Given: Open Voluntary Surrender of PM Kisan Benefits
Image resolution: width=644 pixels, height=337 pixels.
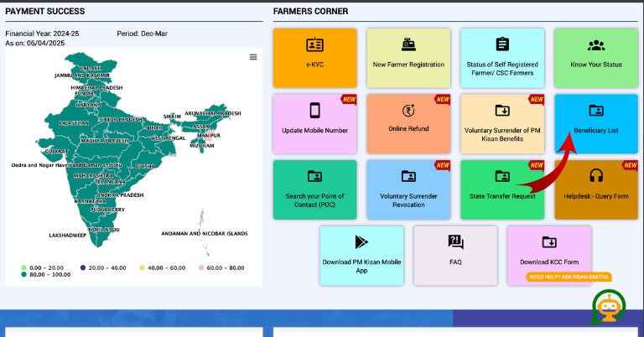Looking at the screenshot, I should (x=502, y=124).
